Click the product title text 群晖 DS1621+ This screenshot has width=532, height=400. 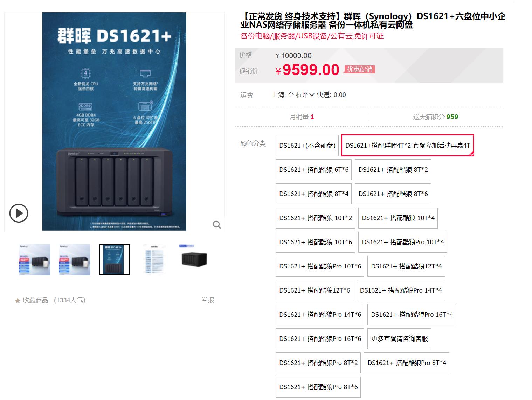tap(373, 21)
